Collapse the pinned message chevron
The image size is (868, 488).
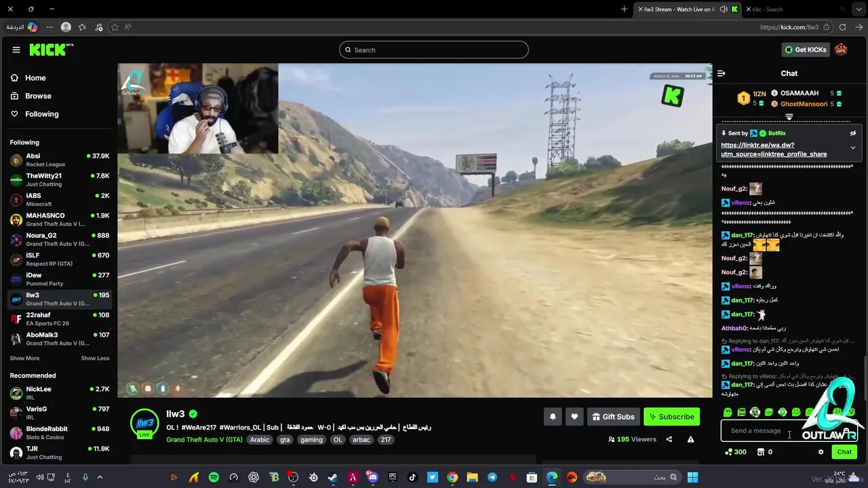click(x=853, y=148)
